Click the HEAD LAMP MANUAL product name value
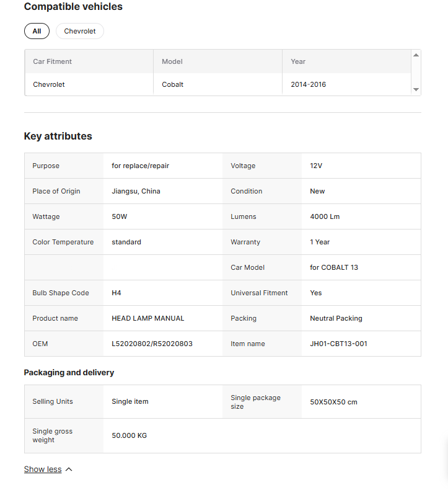This screenshot has height=490, width=448. click(147, 318)
